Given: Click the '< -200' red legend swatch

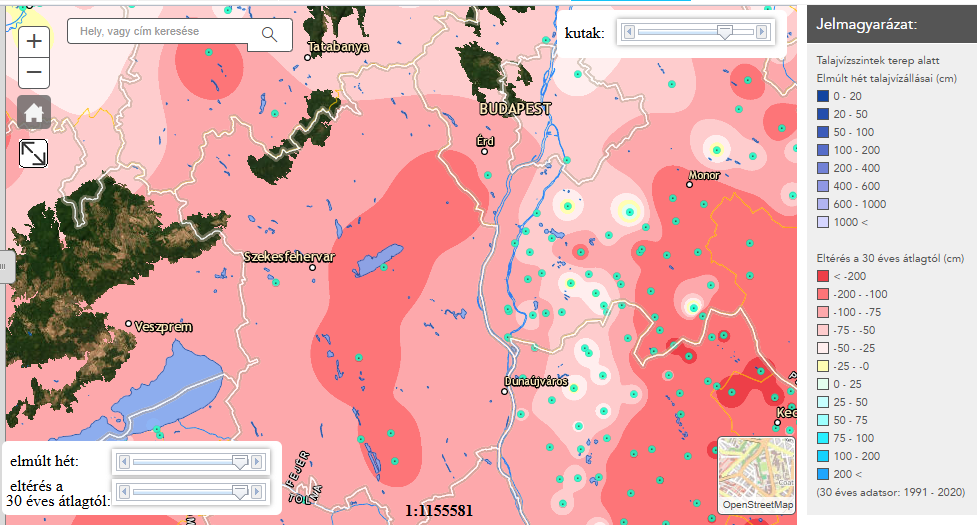Looking at the screenshot, I should tap(825, 275).
